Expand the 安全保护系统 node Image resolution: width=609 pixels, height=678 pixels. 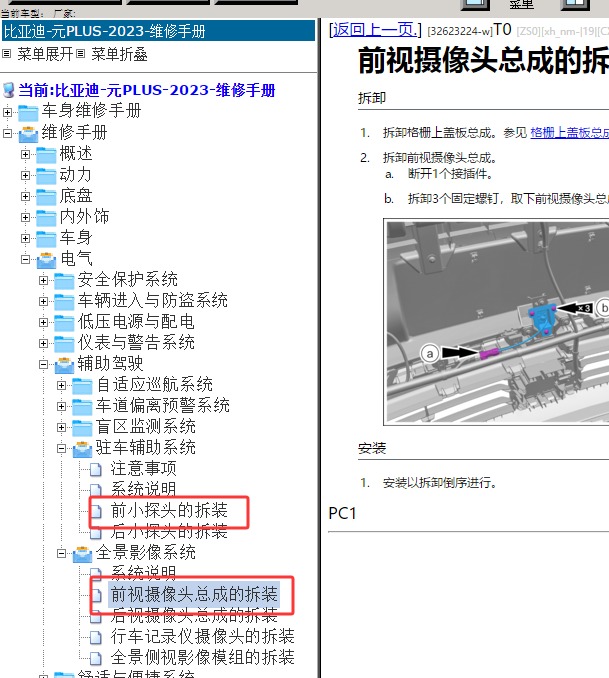point(44,280)
